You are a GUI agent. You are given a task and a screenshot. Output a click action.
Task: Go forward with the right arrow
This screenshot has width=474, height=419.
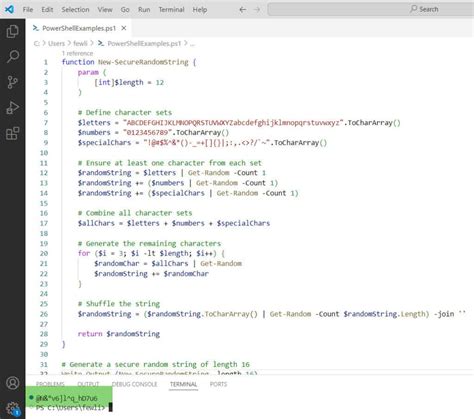(x=257, y=10)
